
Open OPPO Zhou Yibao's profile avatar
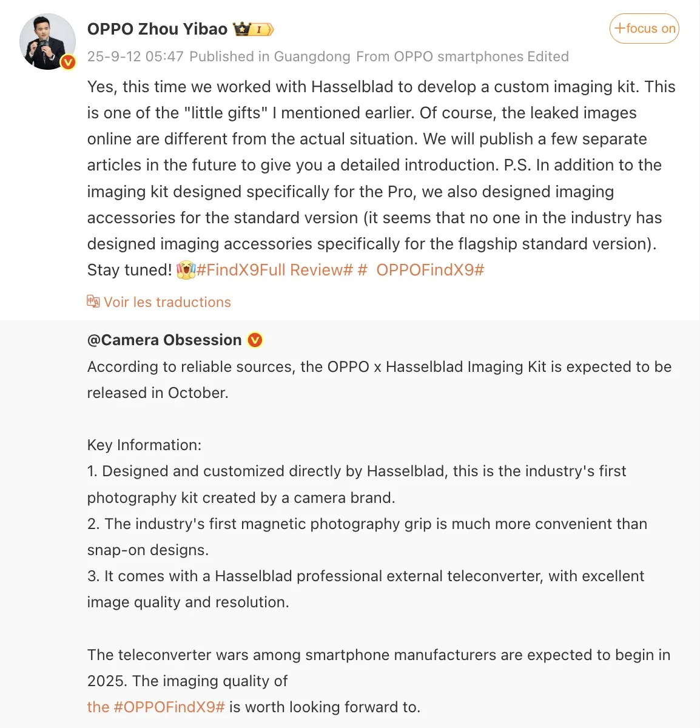[x=47, y=41]
